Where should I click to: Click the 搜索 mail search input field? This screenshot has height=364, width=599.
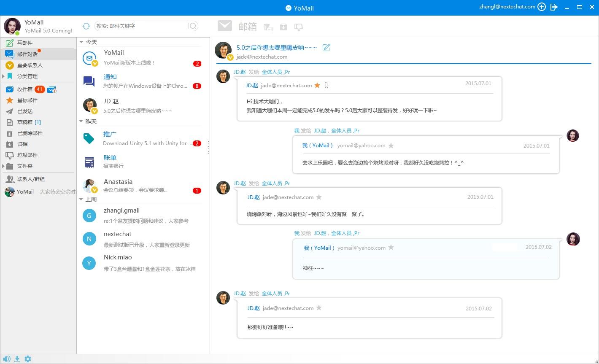click(143, 26)
